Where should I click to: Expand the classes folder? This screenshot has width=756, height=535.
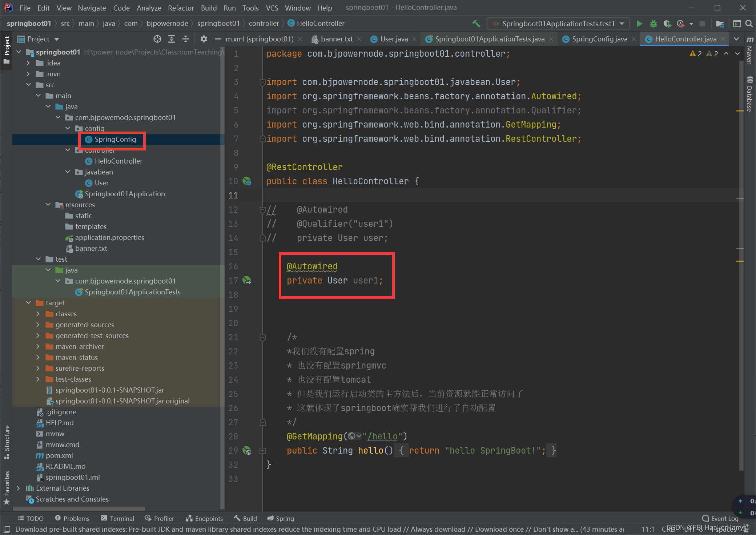point(38,314)
